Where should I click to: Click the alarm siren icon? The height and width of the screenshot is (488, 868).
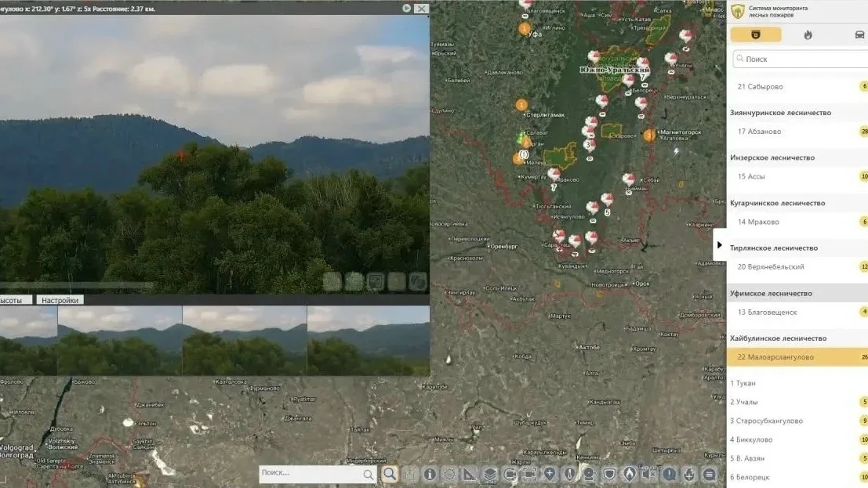pyautogui.click(x=589, y=474)
